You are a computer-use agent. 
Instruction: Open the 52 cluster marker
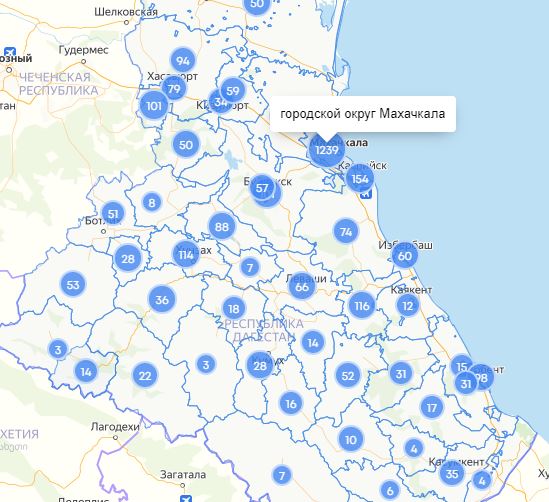point(347,376)
